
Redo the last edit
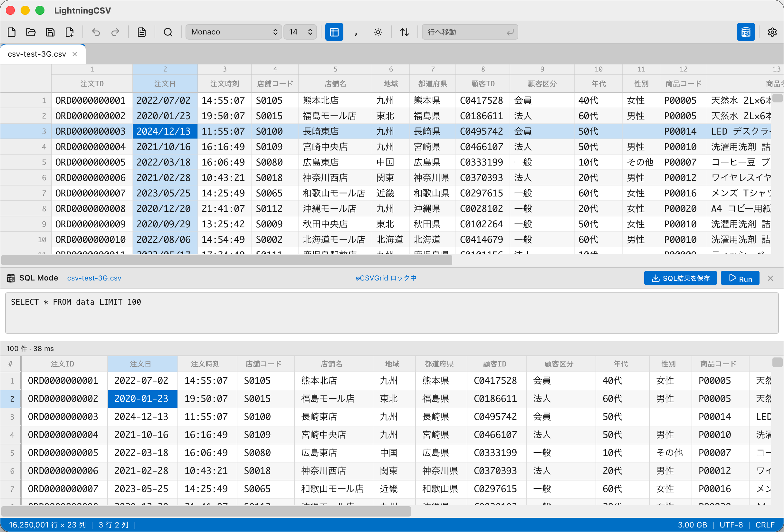(115, 32)
